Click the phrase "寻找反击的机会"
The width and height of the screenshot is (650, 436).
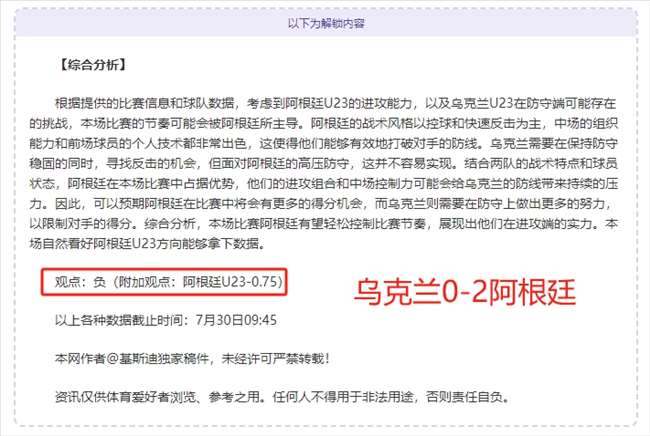point(150,163)
